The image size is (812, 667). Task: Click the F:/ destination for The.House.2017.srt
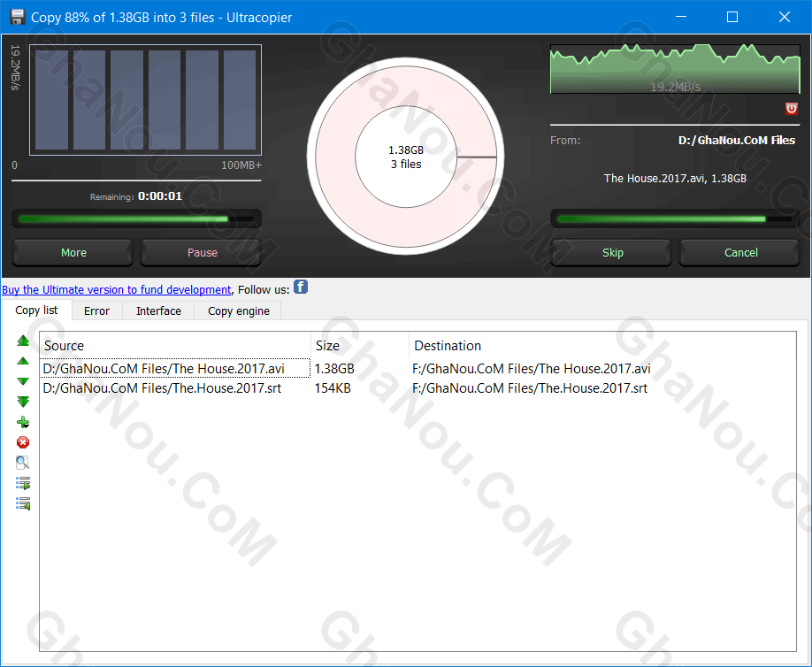pyautogui.click(x=530, y=388)
